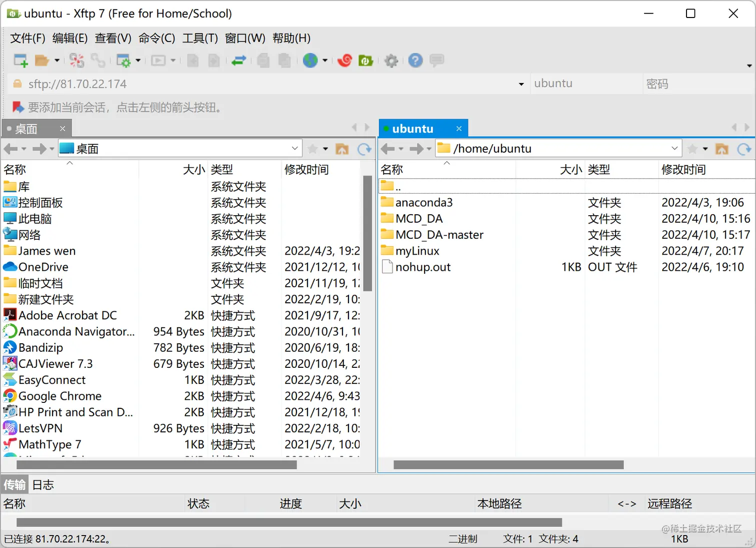Sort the remote pane by the 类型 column

coord(621,170)
